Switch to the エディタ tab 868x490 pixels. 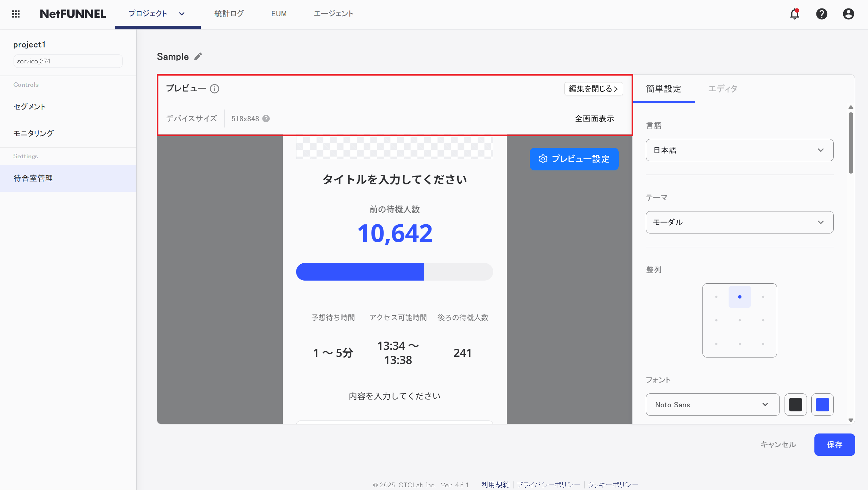[722, 88]
